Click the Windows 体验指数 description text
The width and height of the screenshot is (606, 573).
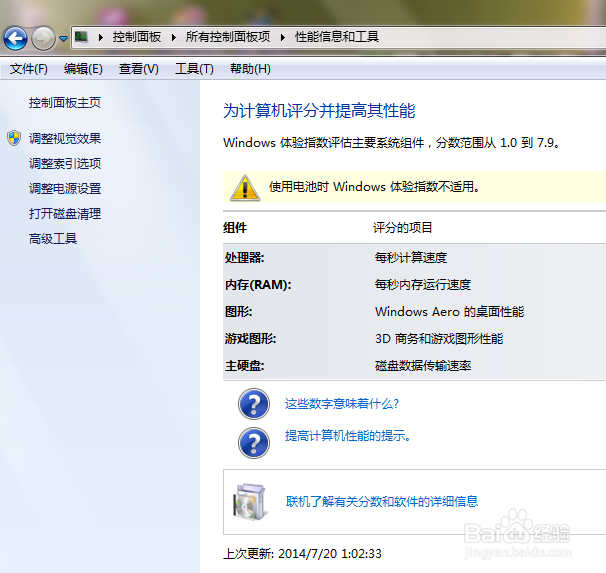[391, 143]
